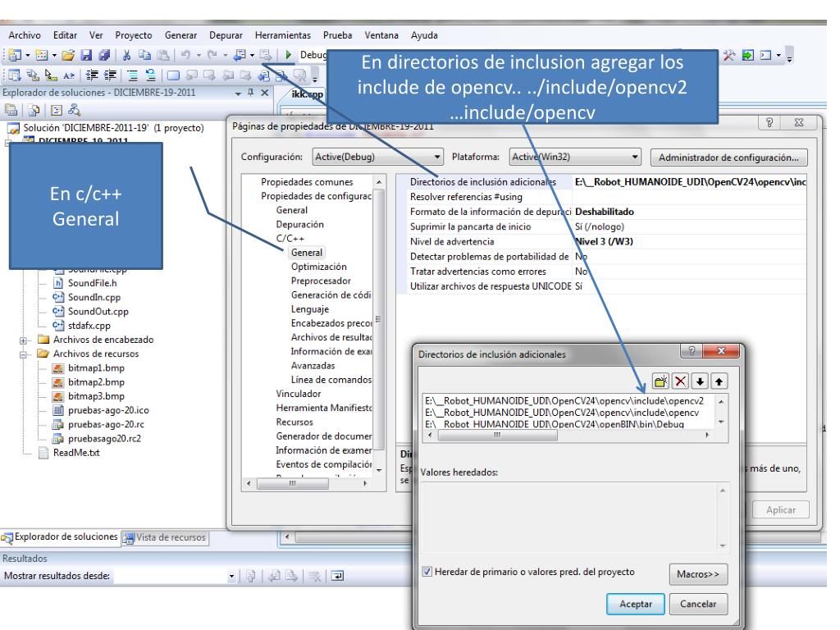This screenshot has width=840, height=630.
Task: Open the Navigate Backward history dropdown arrow
Action: tap(252, 55)
